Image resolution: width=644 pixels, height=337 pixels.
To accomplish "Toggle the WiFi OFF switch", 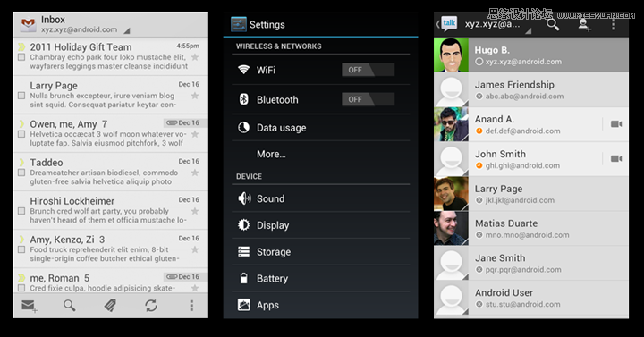I will tap(368, 70).
